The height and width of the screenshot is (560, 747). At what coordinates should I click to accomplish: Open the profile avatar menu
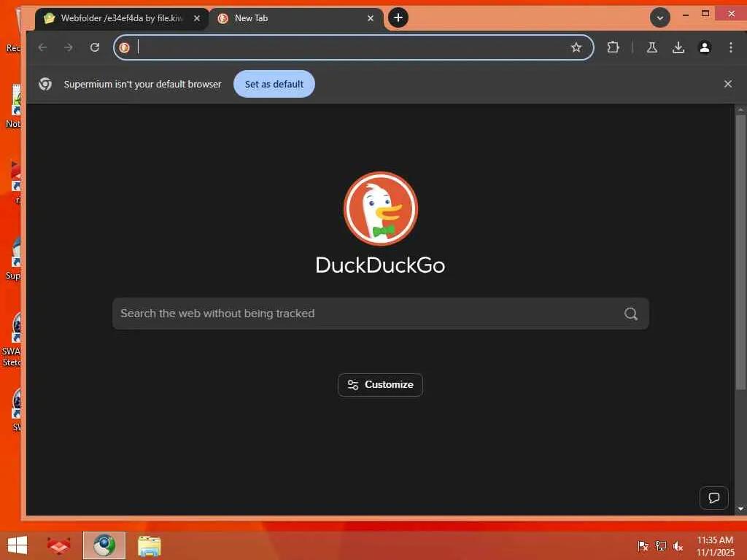pos(705,47)
